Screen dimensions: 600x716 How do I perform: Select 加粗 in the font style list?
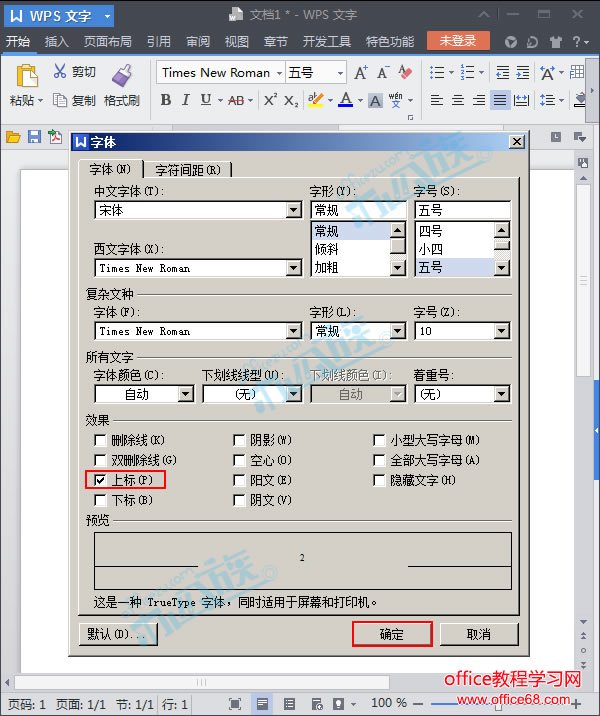[327, 268]
